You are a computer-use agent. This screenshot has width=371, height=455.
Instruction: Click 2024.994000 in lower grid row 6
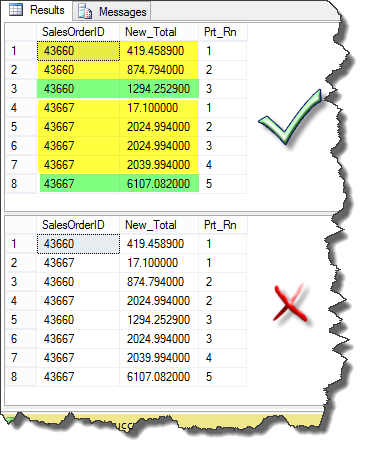[159, 339]
